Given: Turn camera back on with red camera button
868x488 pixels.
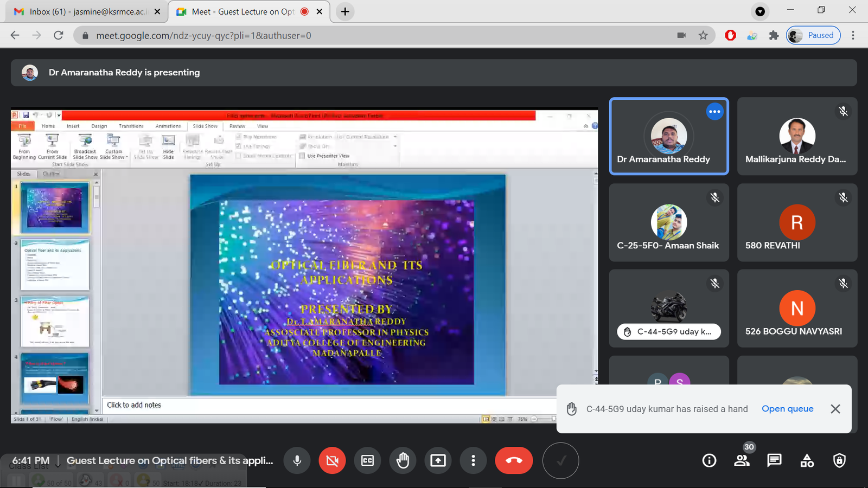Looking at the screenshot, I should click(332, 461).
